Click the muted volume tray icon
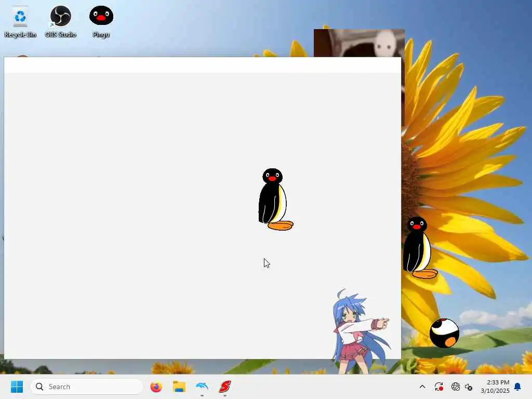 [x=469, y=387]
